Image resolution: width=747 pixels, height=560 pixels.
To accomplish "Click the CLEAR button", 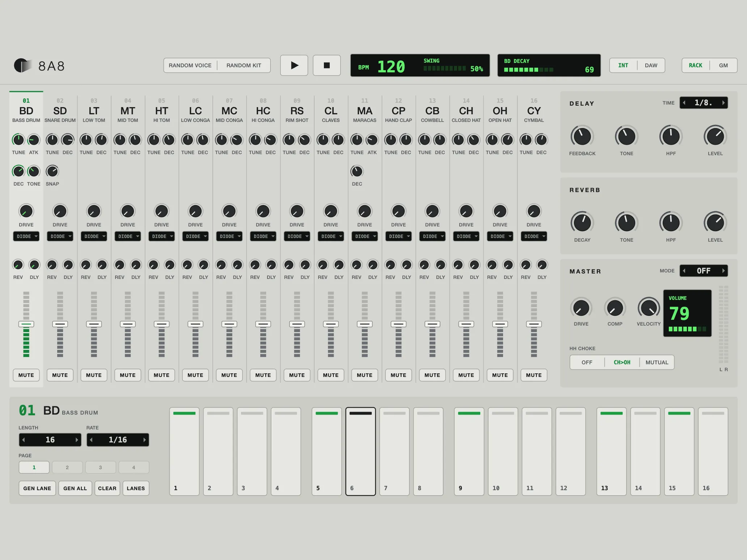I will (107, 488).
